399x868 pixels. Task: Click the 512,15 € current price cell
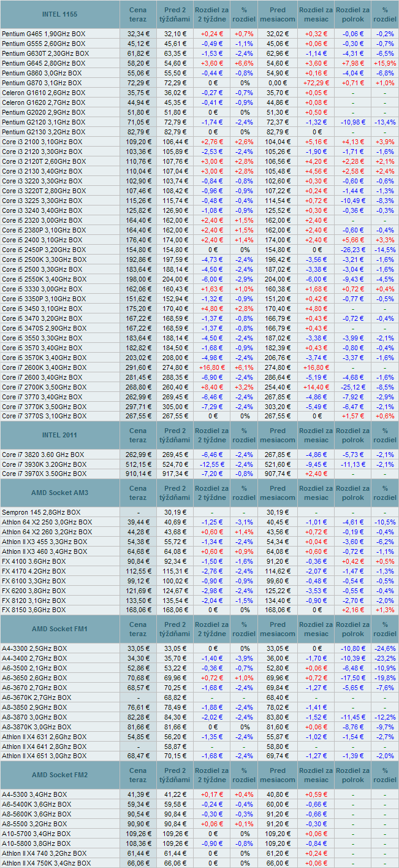138,464
